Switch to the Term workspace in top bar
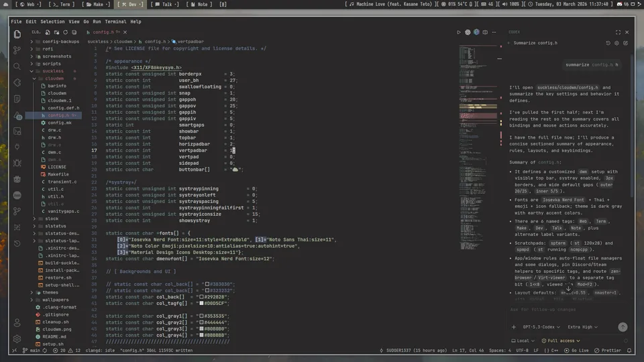 [x=62, y=4]
